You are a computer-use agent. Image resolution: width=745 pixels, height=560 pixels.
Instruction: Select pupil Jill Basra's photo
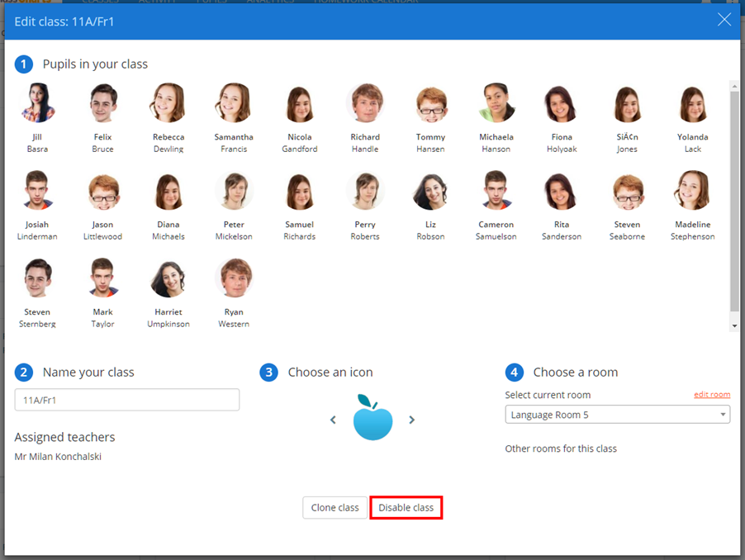click(36, 103)
